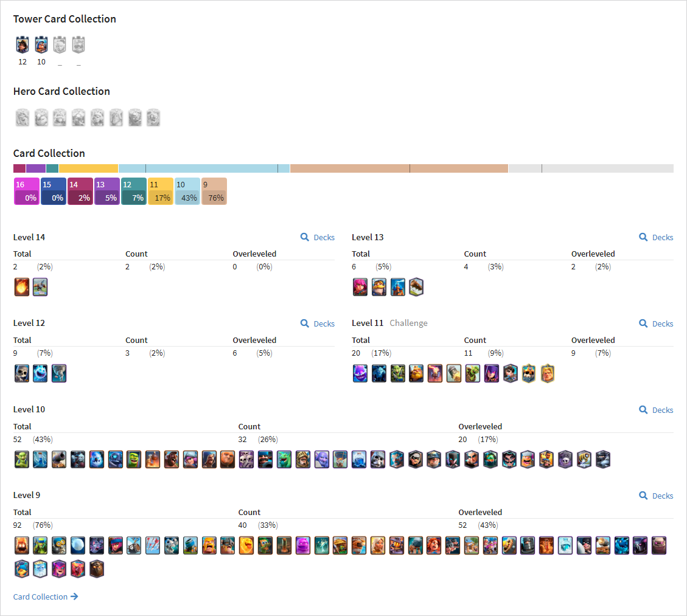Viewport: 687px width, 616px height.
Task: Open Decks search for Level 10
Action: pos(656,410)
